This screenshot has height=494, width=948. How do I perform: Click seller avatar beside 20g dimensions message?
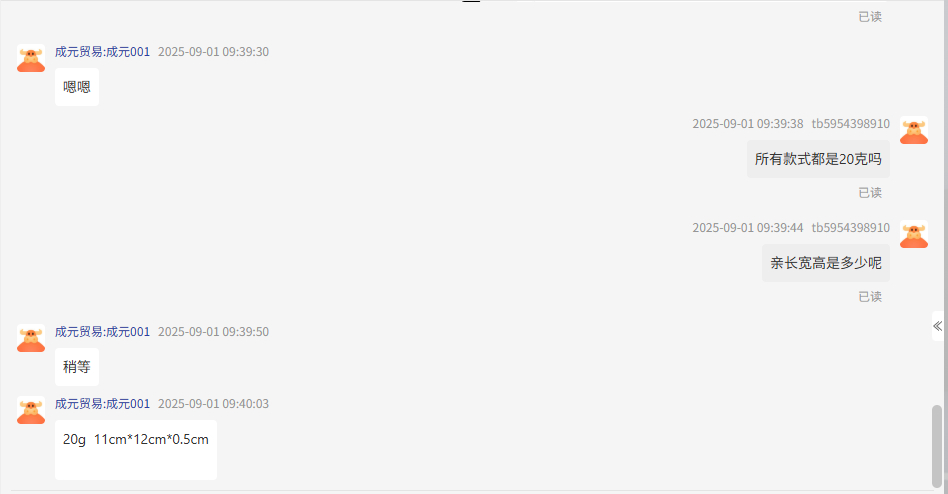[31, 410]
